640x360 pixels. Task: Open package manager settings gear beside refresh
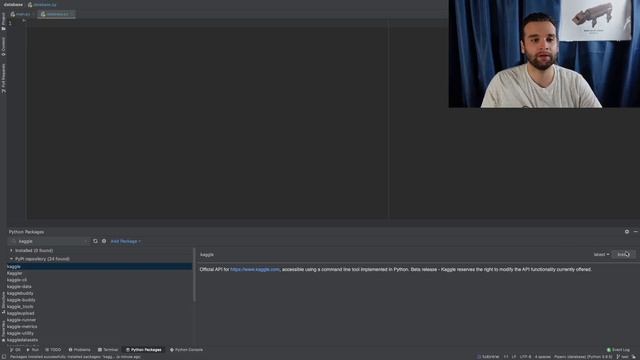(x=104, y=241)
